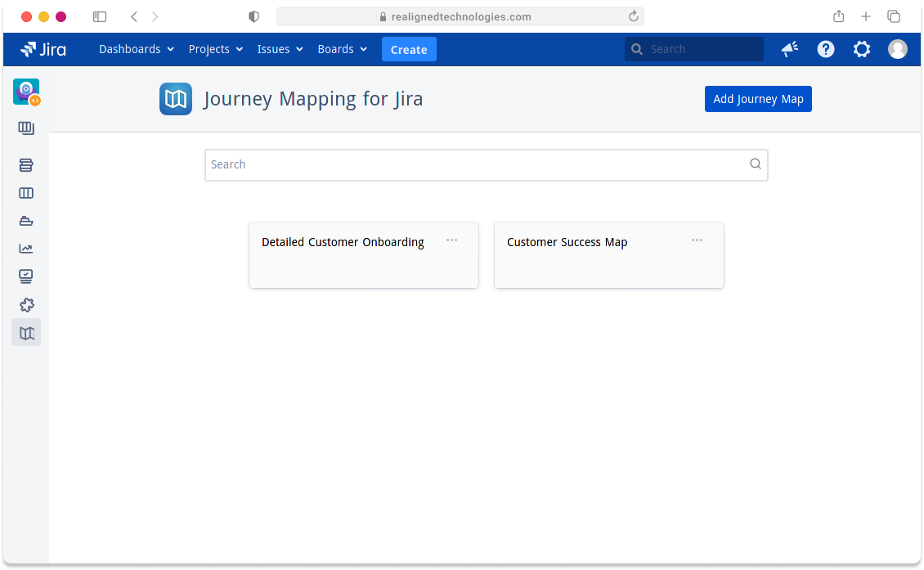Screen dimensions: 924x570
Task: Expand the Boards menu
Action: point(343,50)
